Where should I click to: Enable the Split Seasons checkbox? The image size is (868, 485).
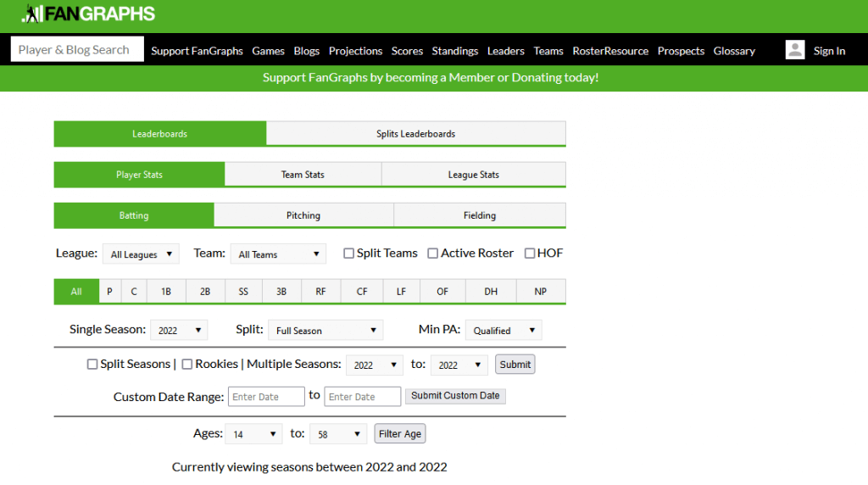click(92, 365)
